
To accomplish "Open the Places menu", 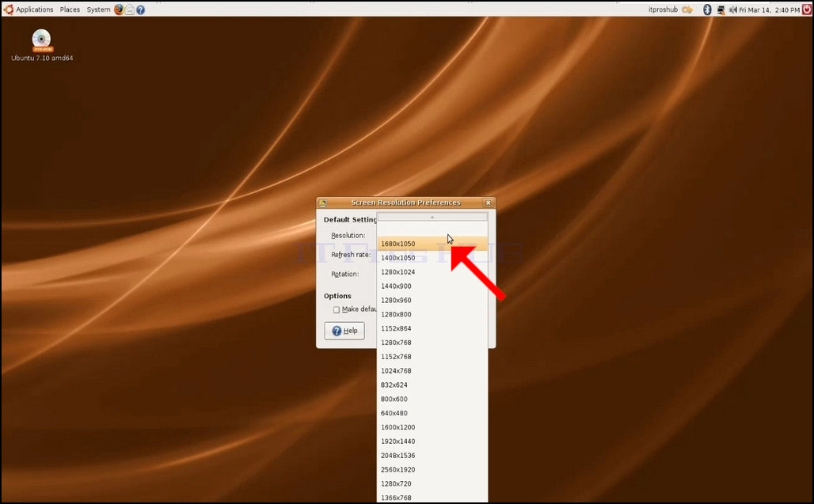I will pos(70,9).
